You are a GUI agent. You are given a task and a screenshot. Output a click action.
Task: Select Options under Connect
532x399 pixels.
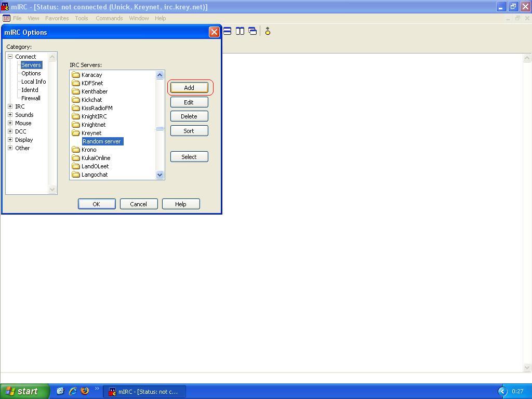click(31, 73)
